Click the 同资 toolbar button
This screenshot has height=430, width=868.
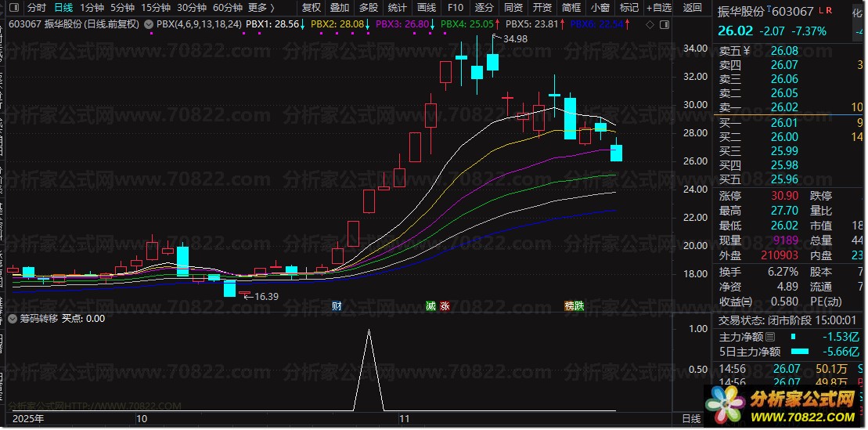[x=513, y=8]
